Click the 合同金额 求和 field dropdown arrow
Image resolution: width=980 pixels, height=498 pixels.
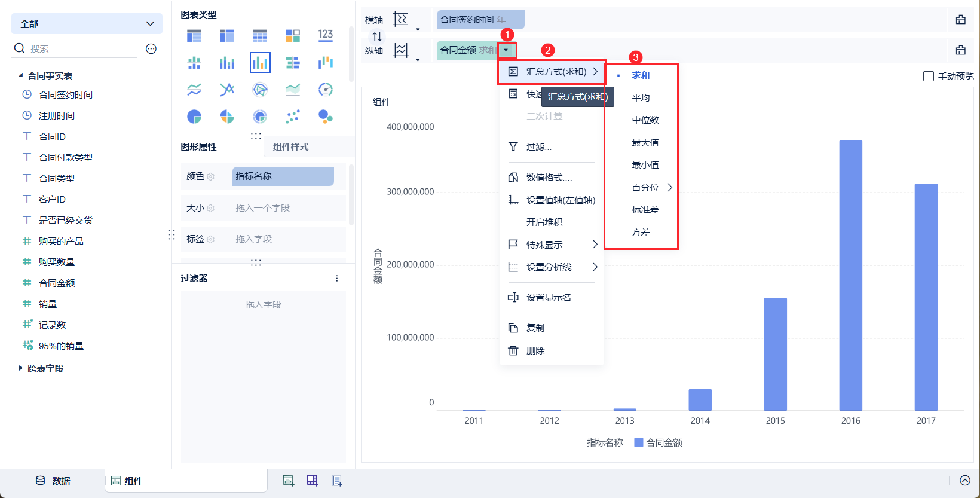tap(506, 50)
